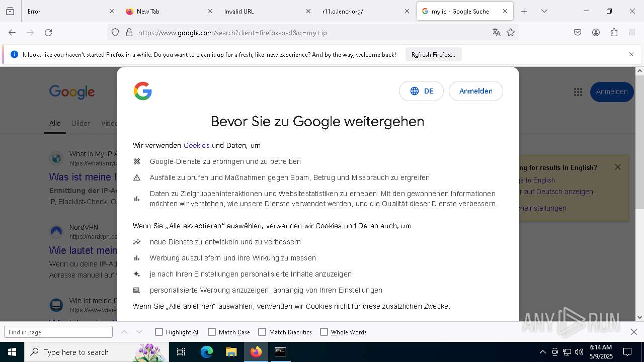Viewport: 644px width, 362px height.
Task: Open the Firefox account icon
Action: 596,33
